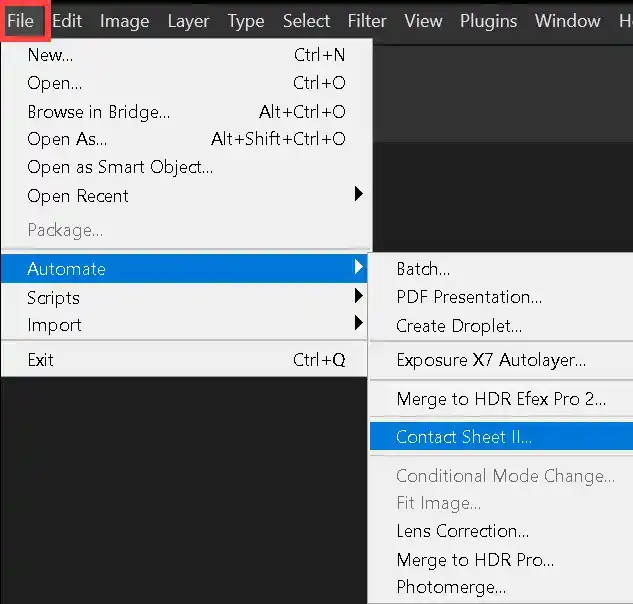
Task: Click Exit in the File menu
Action: click(41, 360)
